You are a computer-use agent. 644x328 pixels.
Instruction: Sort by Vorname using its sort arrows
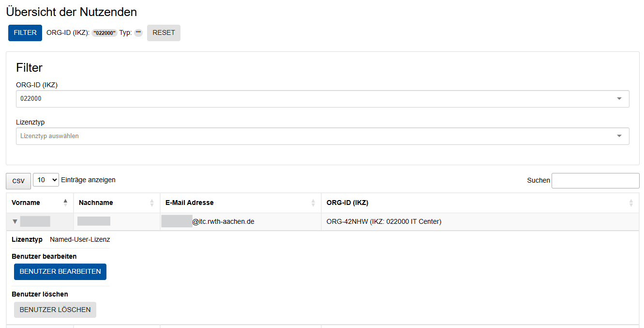65,203
